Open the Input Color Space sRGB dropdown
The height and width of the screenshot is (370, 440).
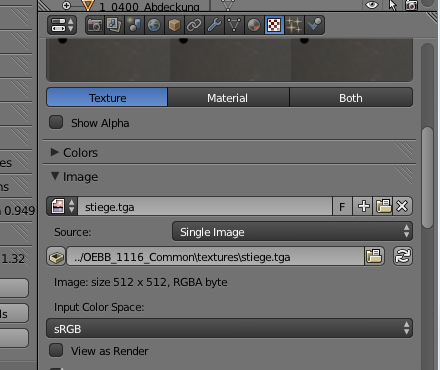click(x=229, y=328)
